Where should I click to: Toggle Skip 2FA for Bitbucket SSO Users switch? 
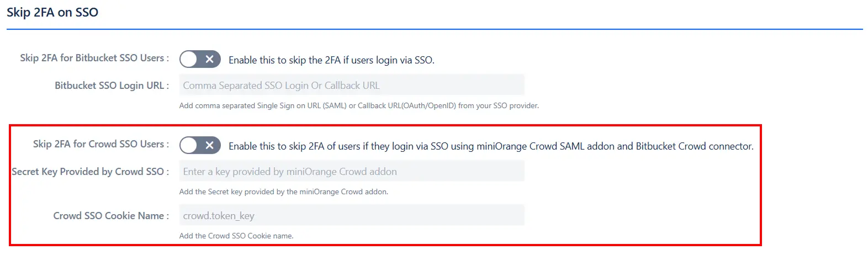click(x=200, y=59)
